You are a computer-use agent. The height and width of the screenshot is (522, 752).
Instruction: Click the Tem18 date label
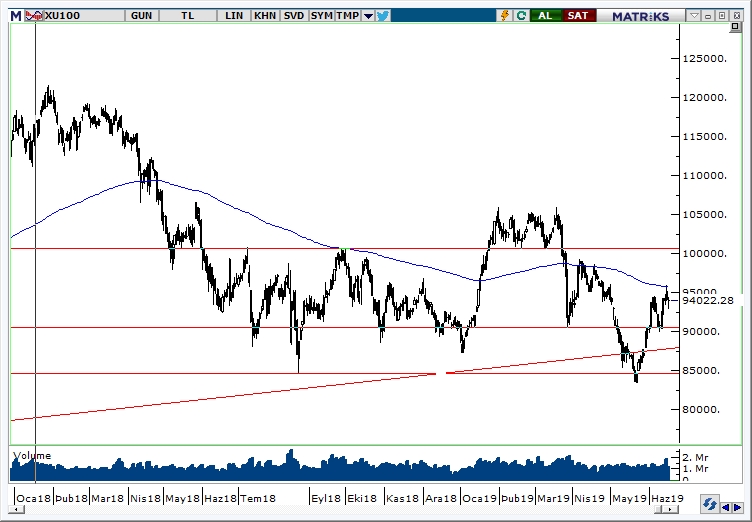point(258,498)
